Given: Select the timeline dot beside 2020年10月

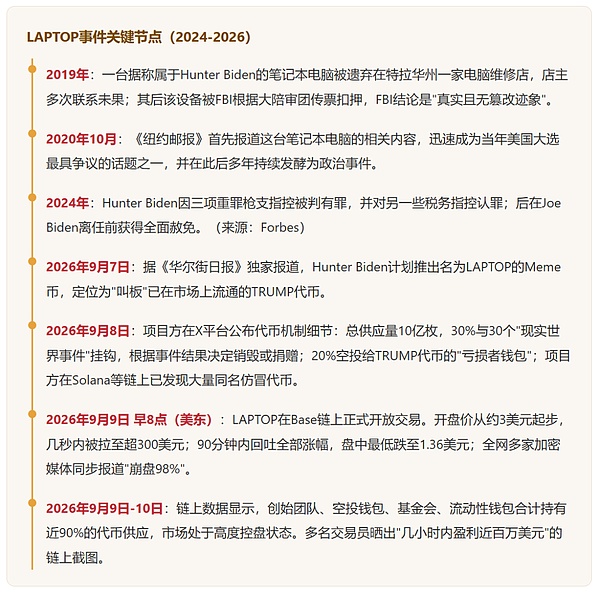Looking at the screenshot, I should [x=32, y=133].
